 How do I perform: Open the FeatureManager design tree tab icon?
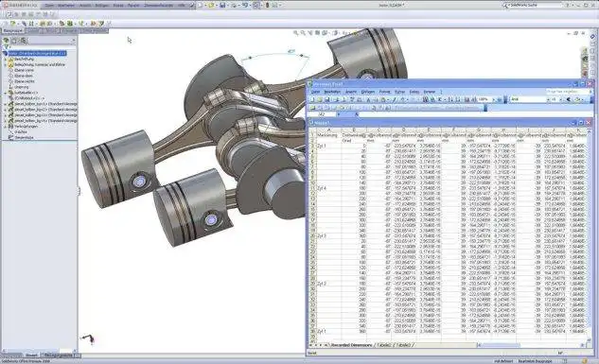(x=6, y=41)
